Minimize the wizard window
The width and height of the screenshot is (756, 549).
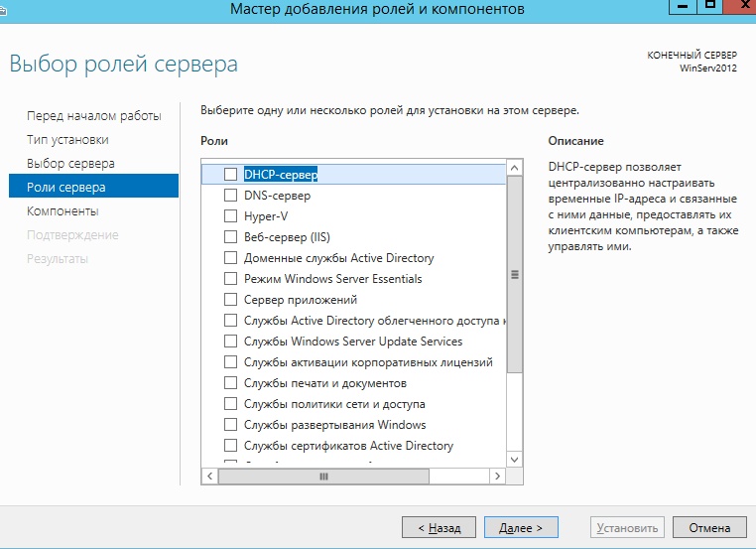tap(683, 6)
